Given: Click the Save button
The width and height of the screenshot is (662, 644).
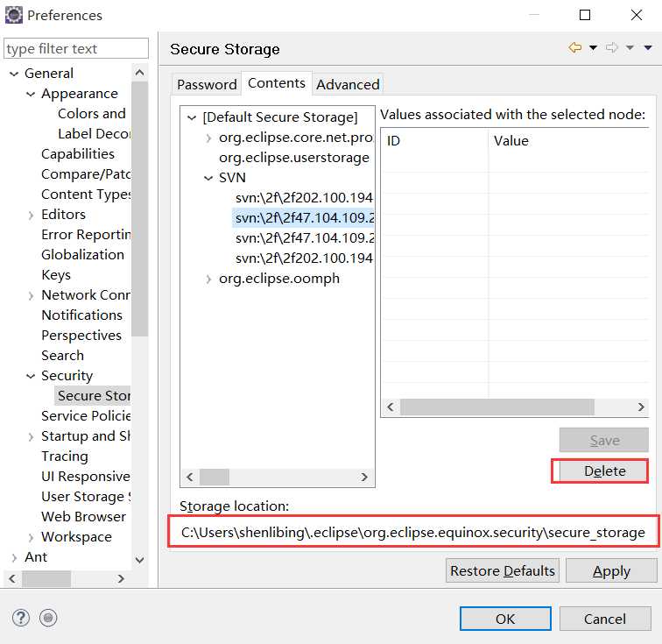Looking at the screenshot, I should [604, 441].
